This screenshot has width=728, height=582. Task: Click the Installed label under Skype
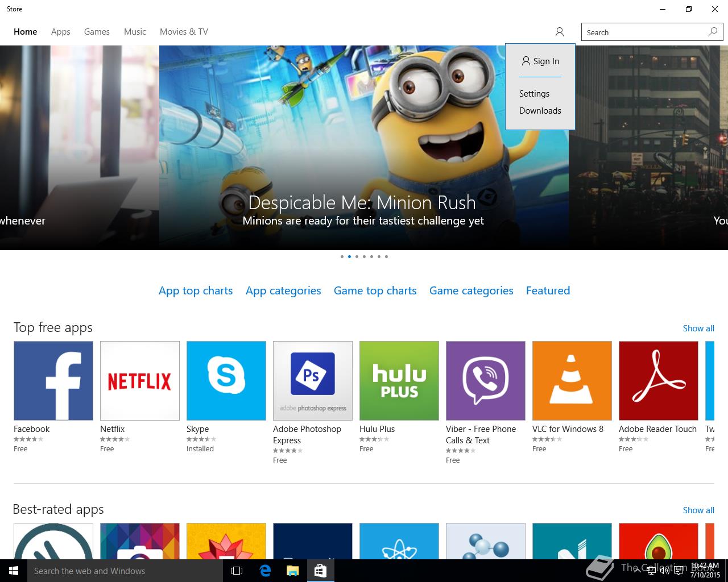pyautogui.click(x=200, y=449)
